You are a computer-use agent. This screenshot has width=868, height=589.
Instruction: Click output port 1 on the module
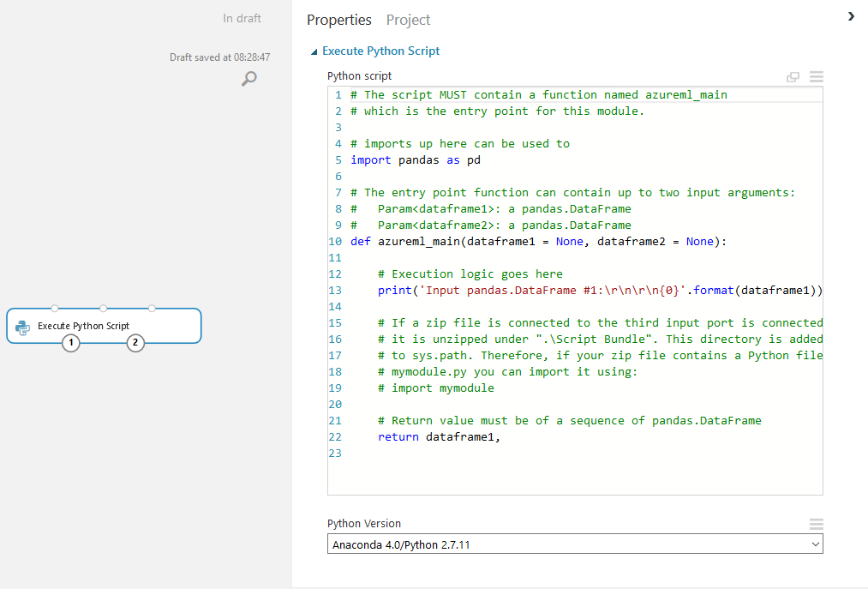[x=71, y=343]
